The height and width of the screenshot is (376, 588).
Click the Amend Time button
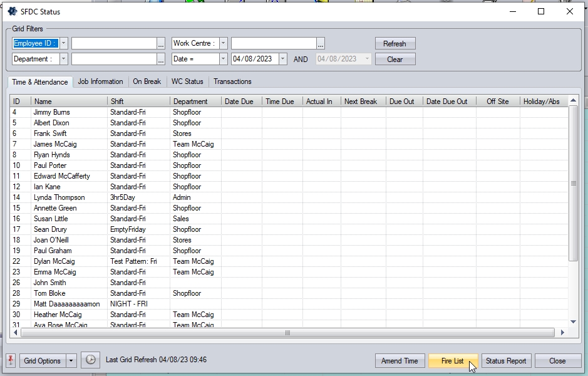tap(400, 361)
